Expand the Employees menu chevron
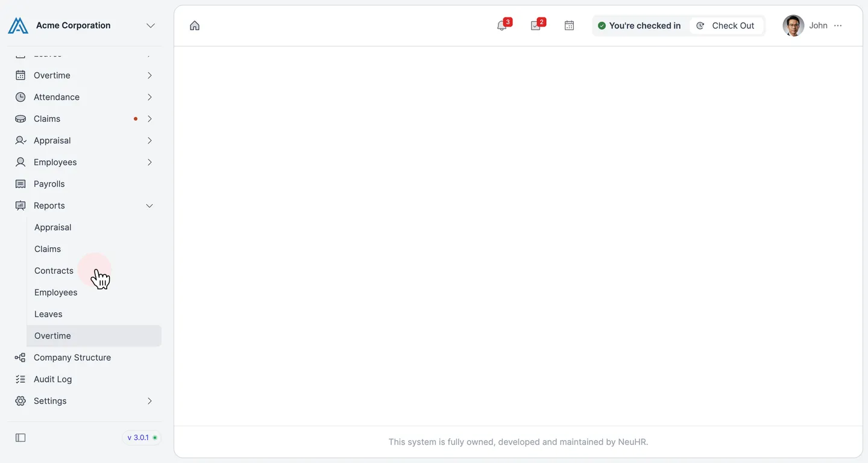Viewport: 868px width, 463px height. pos(149,162)
